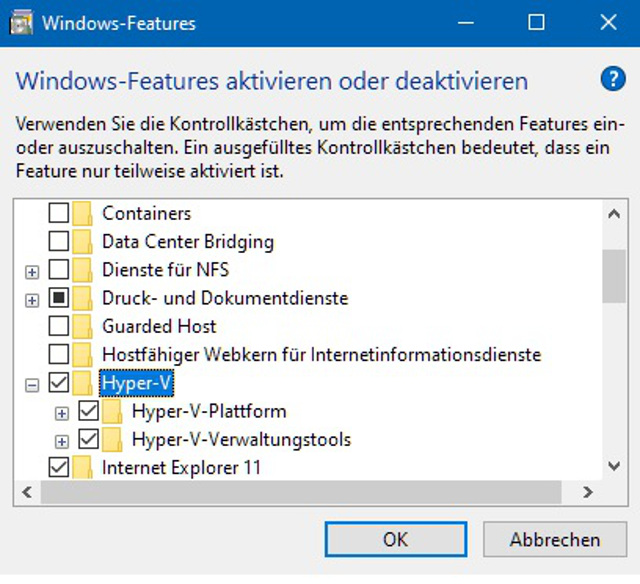Collapse the Hyper-V tree node
The image size is (640, 584).
32,385
